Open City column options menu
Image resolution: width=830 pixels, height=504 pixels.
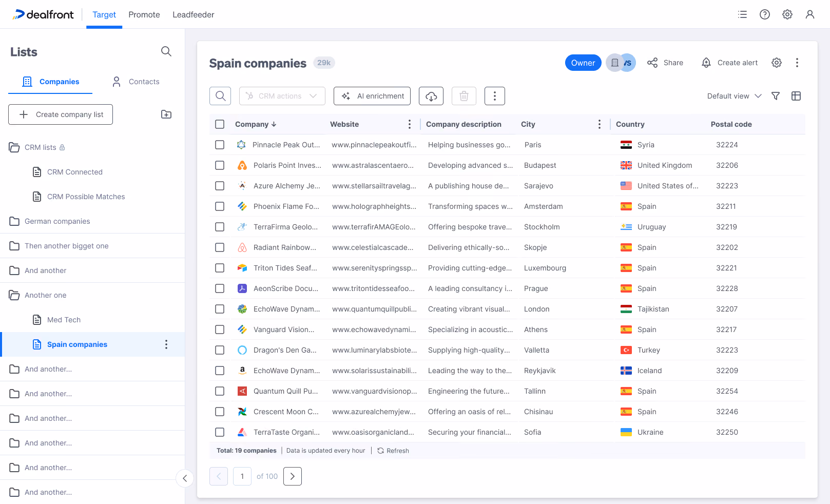[600, 124]
